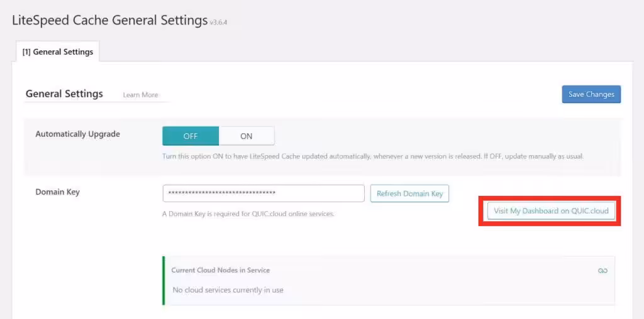Click the General Settings section heading
Screen dimensions: 644x319
pyautogui.click(x=64, y=94)
